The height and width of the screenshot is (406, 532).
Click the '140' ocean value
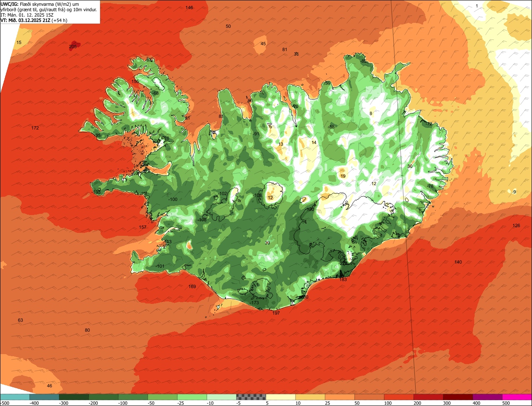458,262
